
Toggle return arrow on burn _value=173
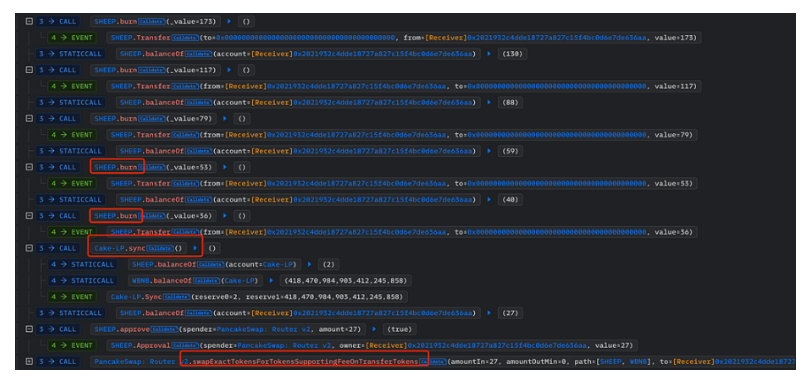coord(230,22)
